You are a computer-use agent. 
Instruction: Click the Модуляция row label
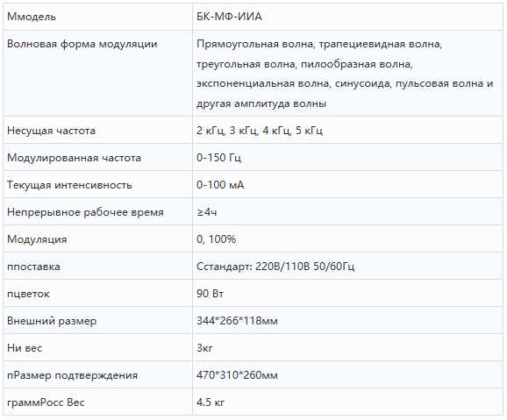(37, 239)
